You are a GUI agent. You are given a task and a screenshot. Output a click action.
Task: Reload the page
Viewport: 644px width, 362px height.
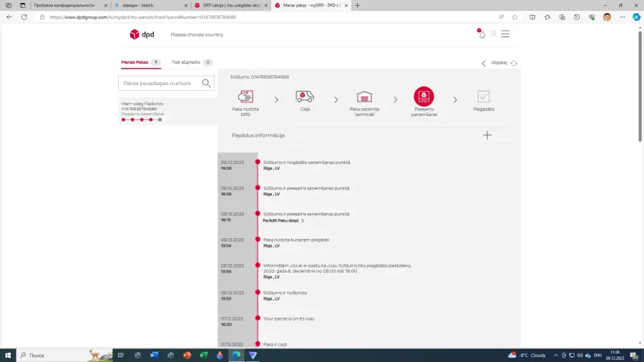pos(24,17)
